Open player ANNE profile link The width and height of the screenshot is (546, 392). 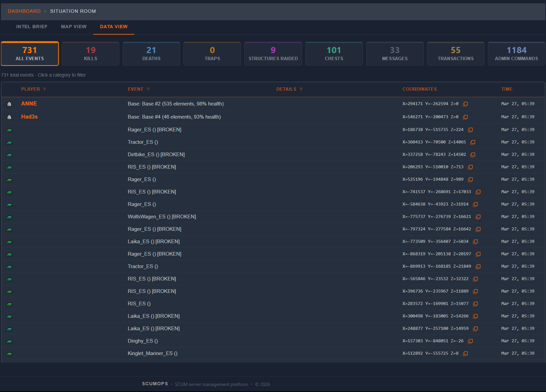[29, 103]
